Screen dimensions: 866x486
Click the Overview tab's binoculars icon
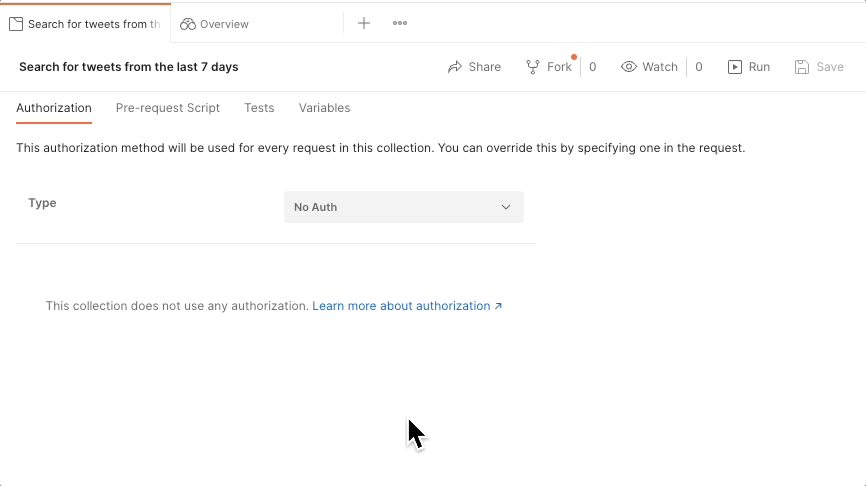tap(188, 24)
